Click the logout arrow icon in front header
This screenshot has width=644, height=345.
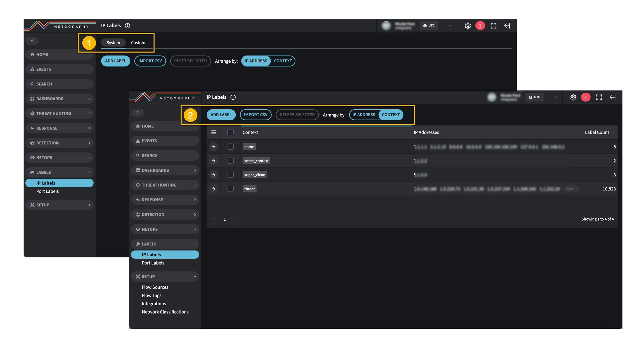click(x=612, y=97)
